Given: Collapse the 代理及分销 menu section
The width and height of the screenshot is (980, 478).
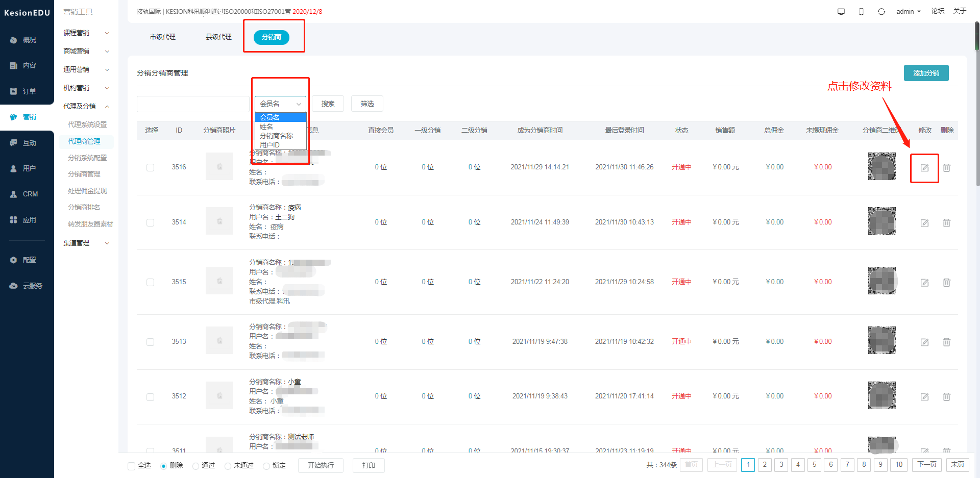Looking at the screenshot, I should pyautogui.click(x=86, y=106).
